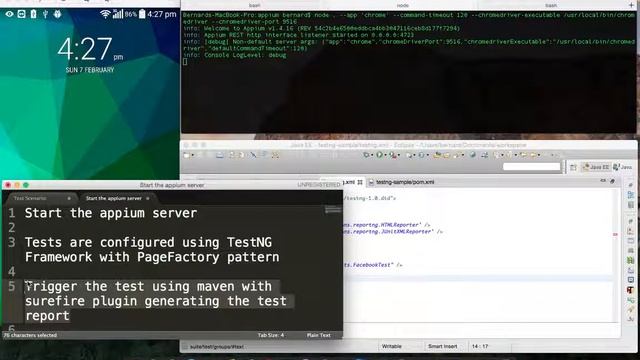The width and height of the screenshot is (640, 360).
Task: Click the minimap in the Sublime editor
Action: (333, 210)
